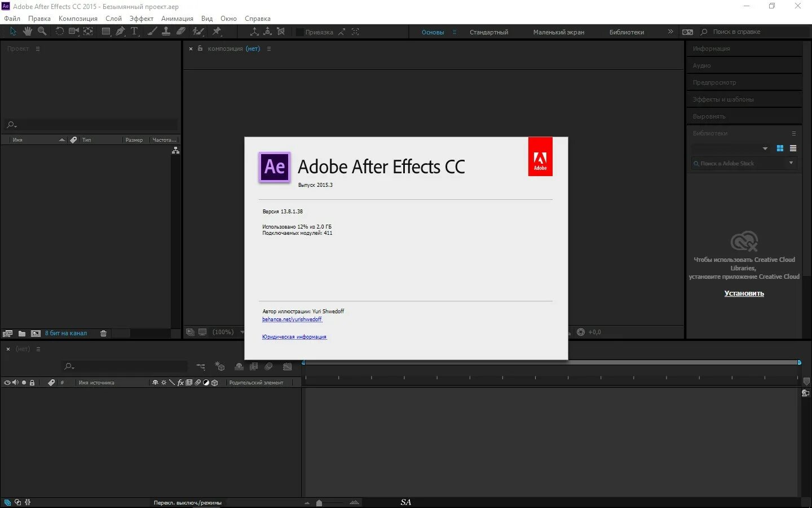
Task: Select the Pen tool
Action: click(120, 32)
